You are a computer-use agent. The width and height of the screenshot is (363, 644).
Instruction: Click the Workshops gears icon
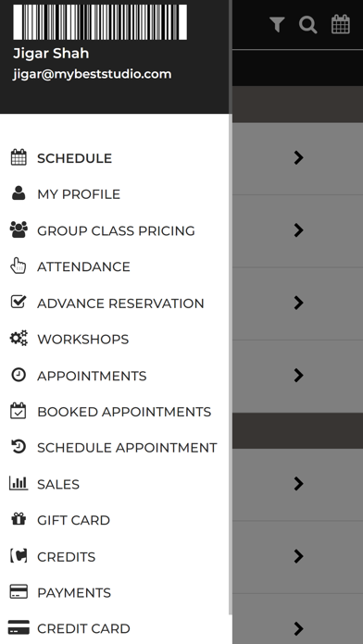click(x=19, y=339)
